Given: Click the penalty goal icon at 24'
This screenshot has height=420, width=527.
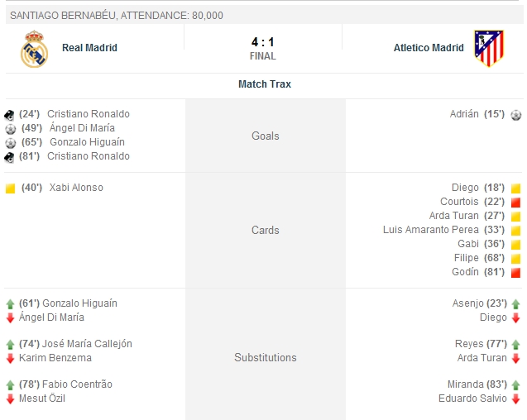Looking at the screenshot, I should 10,115.
